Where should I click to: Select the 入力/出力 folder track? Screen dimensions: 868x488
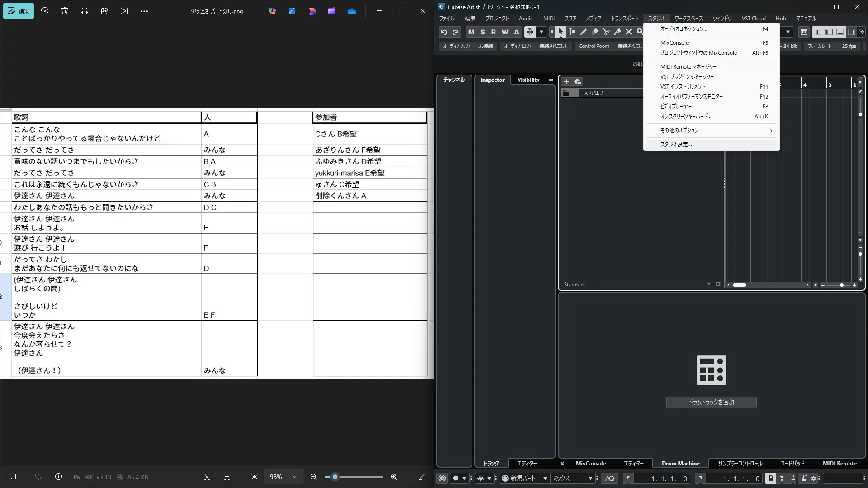(x=594, y=93)
